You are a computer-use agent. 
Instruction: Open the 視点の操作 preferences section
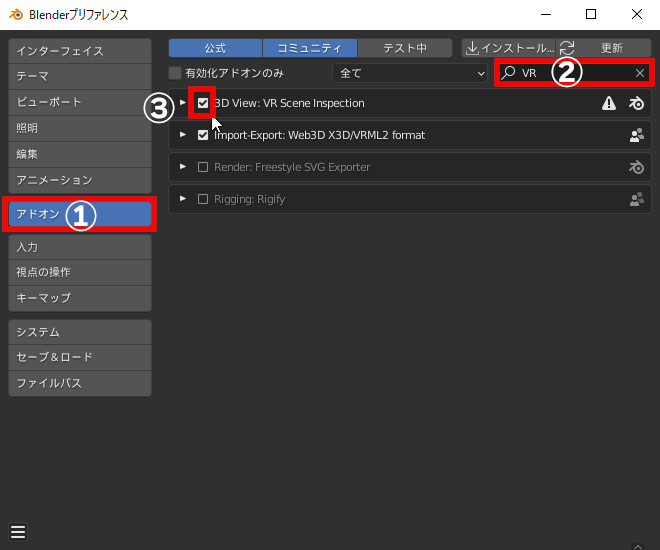80,272
